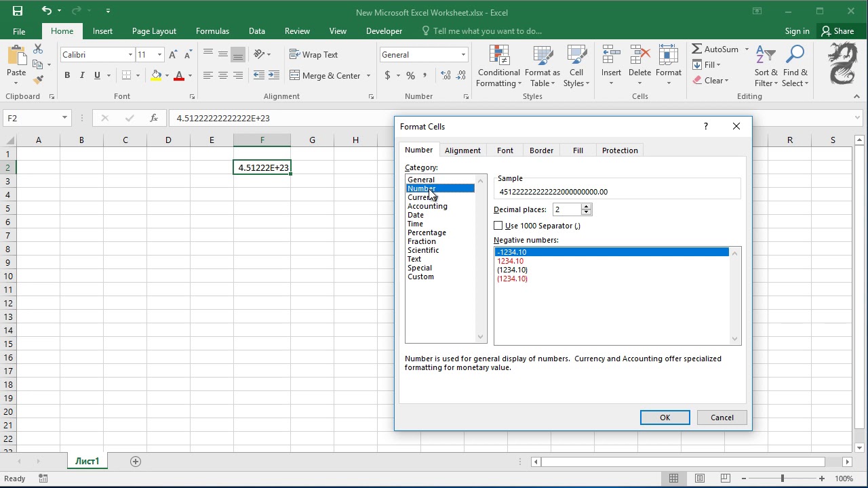This screenshot has width=868, height=488.
Task: Switch to the Alignment tab in dialog
Action: 462,150
